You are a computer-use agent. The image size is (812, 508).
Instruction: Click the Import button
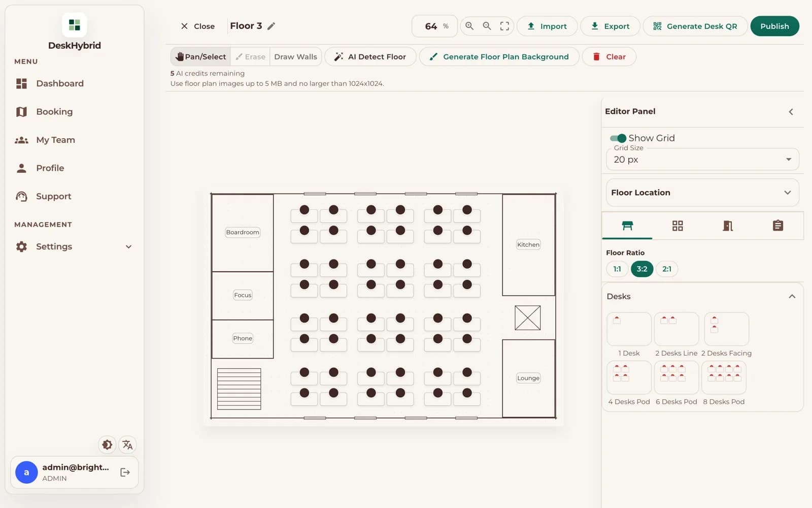pyautogui.click(x=547, y=26)
